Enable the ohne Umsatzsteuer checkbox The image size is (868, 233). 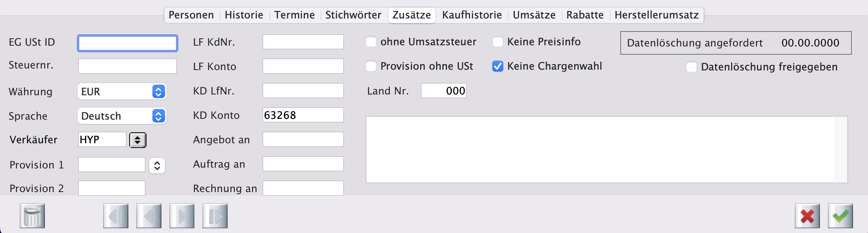371,42
